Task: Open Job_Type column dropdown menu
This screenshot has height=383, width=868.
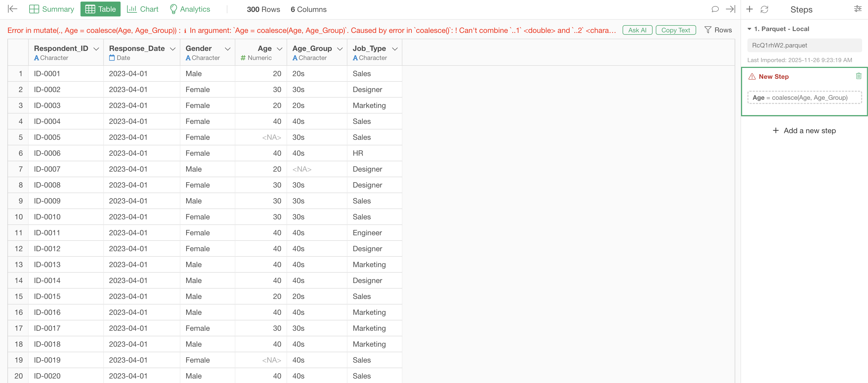Action: coord(395,49)
